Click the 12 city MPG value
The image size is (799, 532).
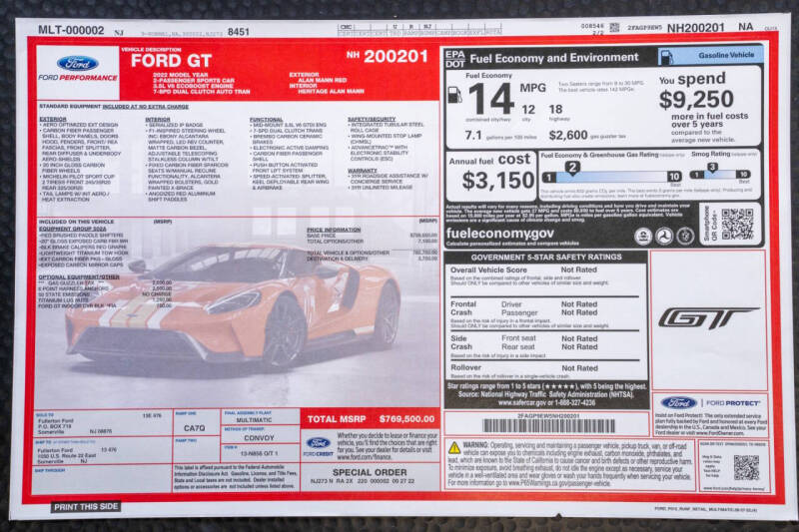tap(528, 110)
